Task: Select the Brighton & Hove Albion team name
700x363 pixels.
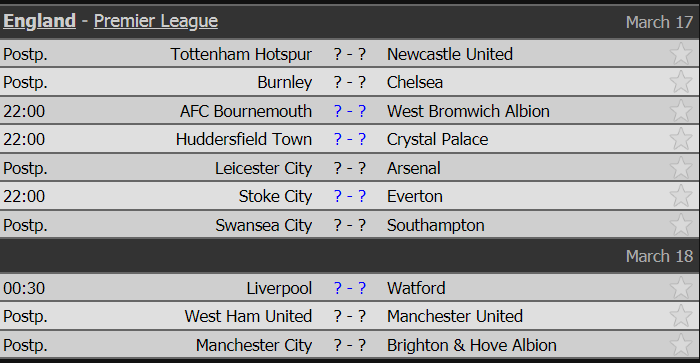Action: 471,345
